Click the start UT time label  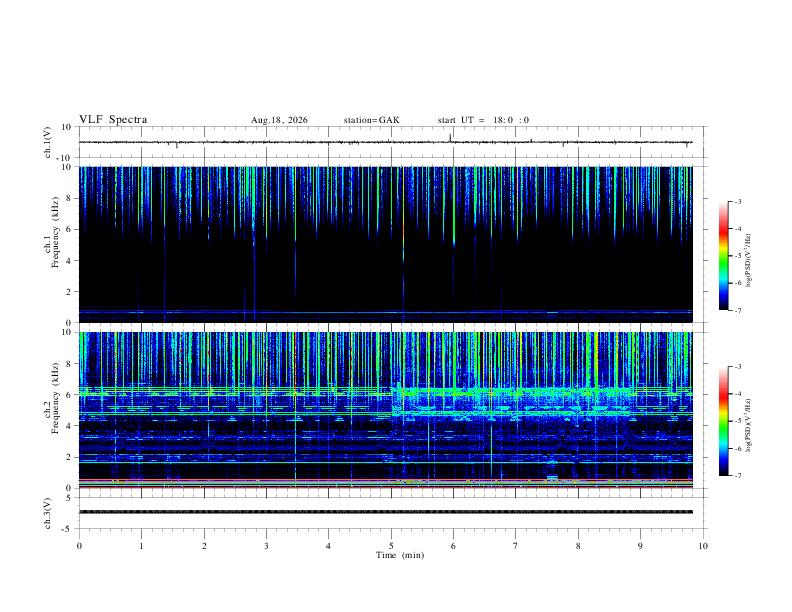pyautogui.click(x=483, y=120)
